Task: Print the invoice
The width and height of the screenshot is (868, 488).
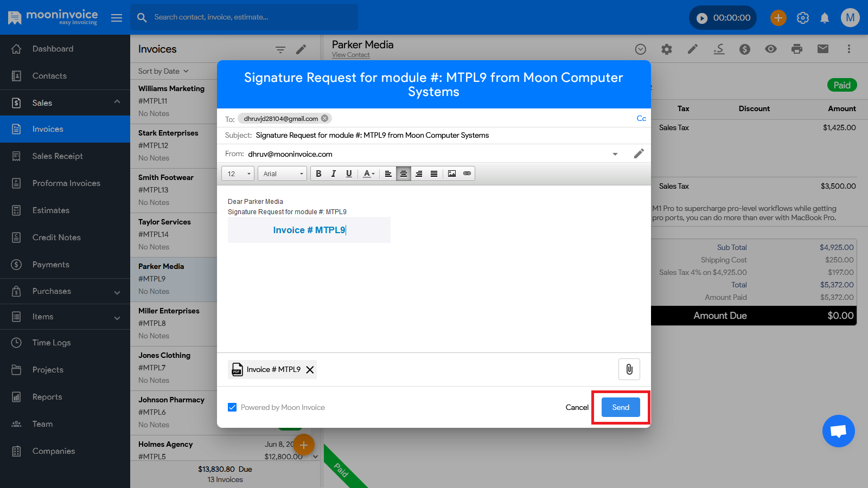Action: 797,49
